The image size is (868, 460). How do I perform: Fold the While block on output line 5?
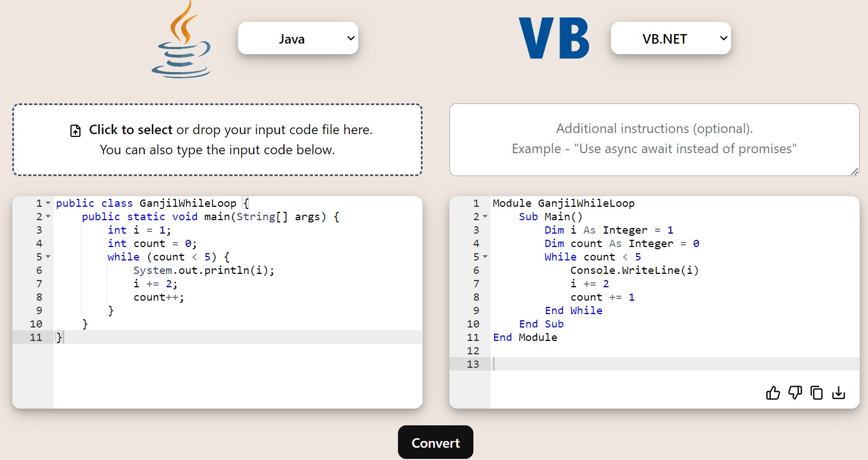(x=485, y=257)
